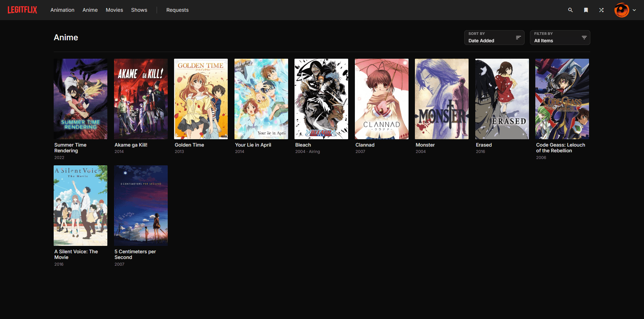Open the A Silent Voice poster
644x319 pixels.
tap(80, 206)
